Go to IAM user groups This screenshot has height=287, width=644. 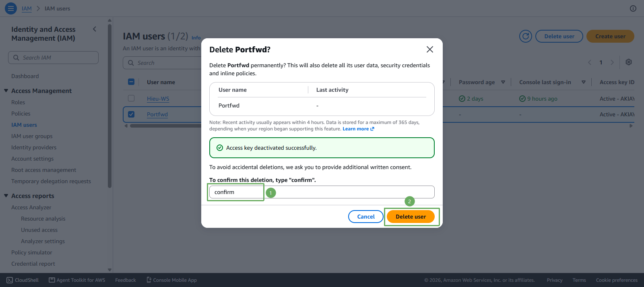point(32,136)
